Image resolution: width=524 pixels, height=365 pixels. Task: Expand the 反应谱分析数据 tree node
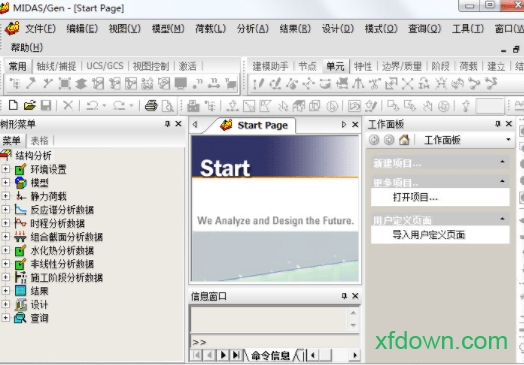(5, 210)
